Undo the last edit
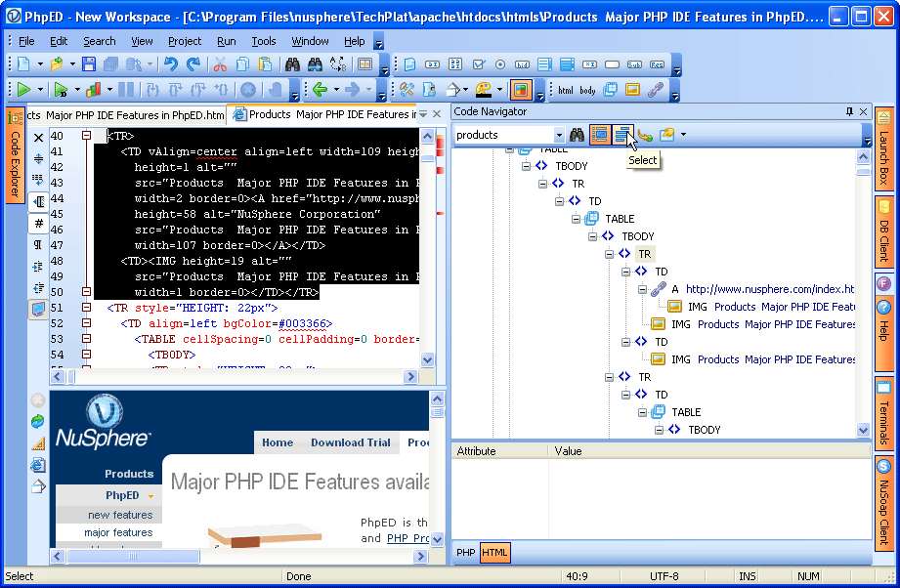Image resolution: width=900 pixels, height=588 pixels. (x=170, y=64)
